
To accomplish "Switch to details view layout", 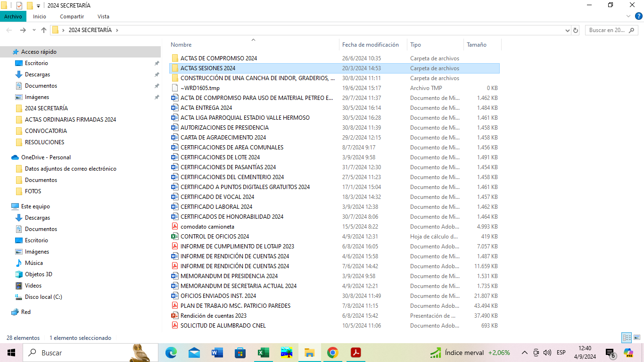I will [627, 337].
